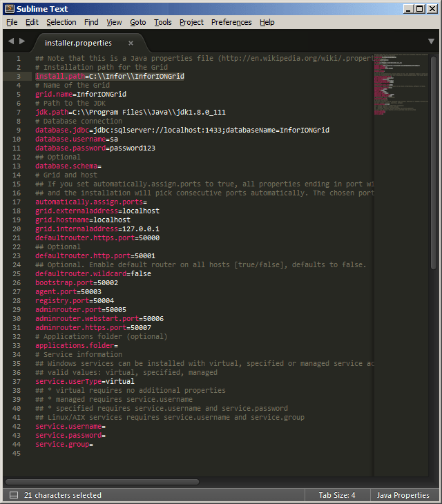
Task: Open the Preferences menu
Action: point(231,22)
